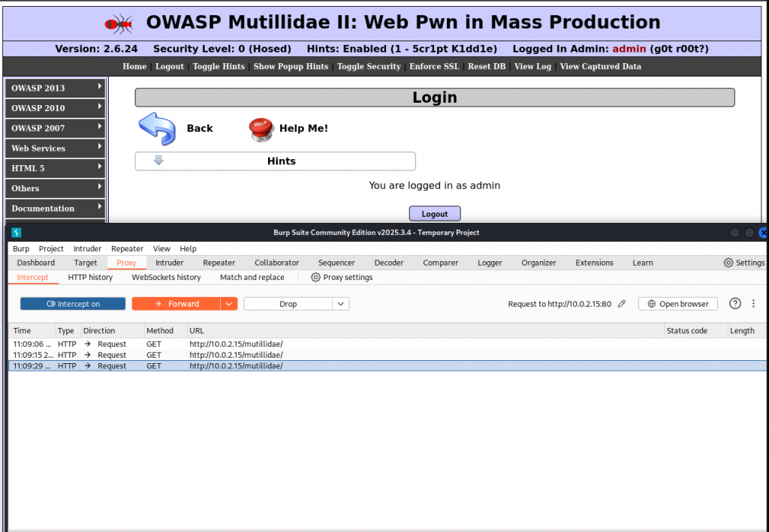Expand the Hints section on login page
The height and width of the screenshot is (532, 769).
(x=275, y=161)
